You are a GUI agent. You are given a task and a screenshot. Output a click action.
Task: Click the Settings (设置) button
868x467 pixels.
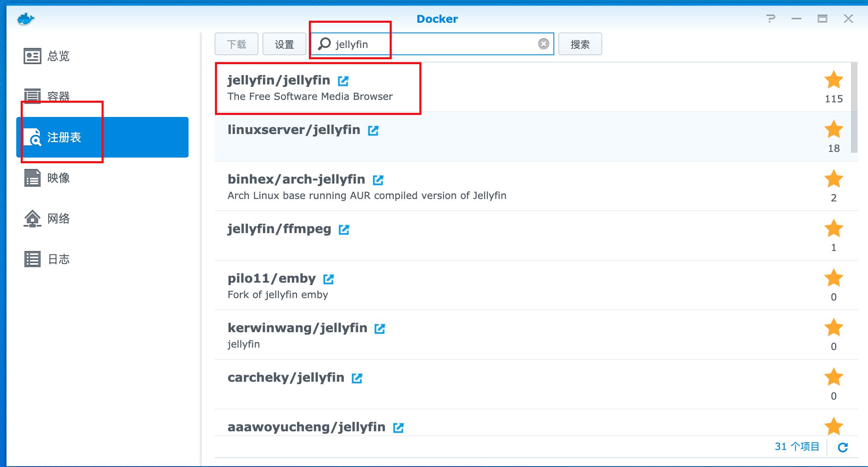(x=284, y=44)
